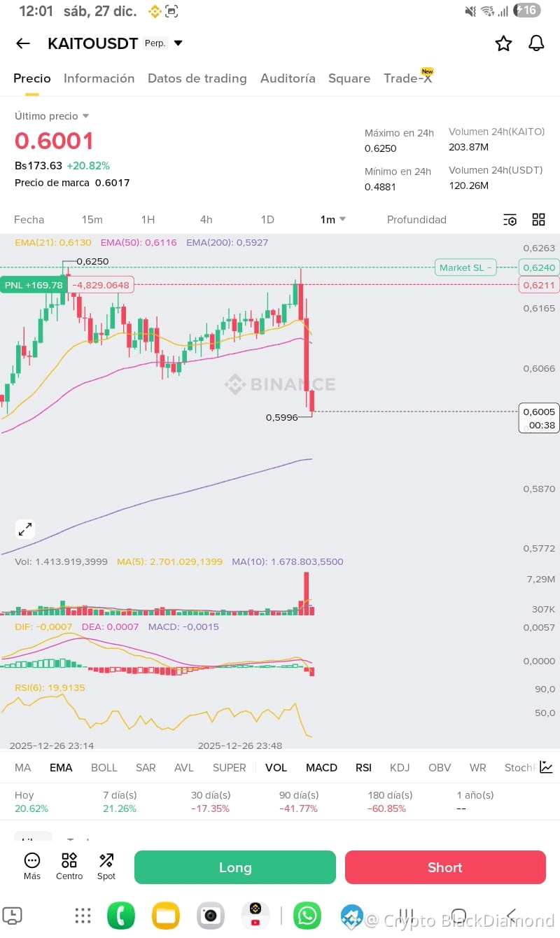Open Spot trading icon
Screen dimensions: 560x938
coord(106,867)
